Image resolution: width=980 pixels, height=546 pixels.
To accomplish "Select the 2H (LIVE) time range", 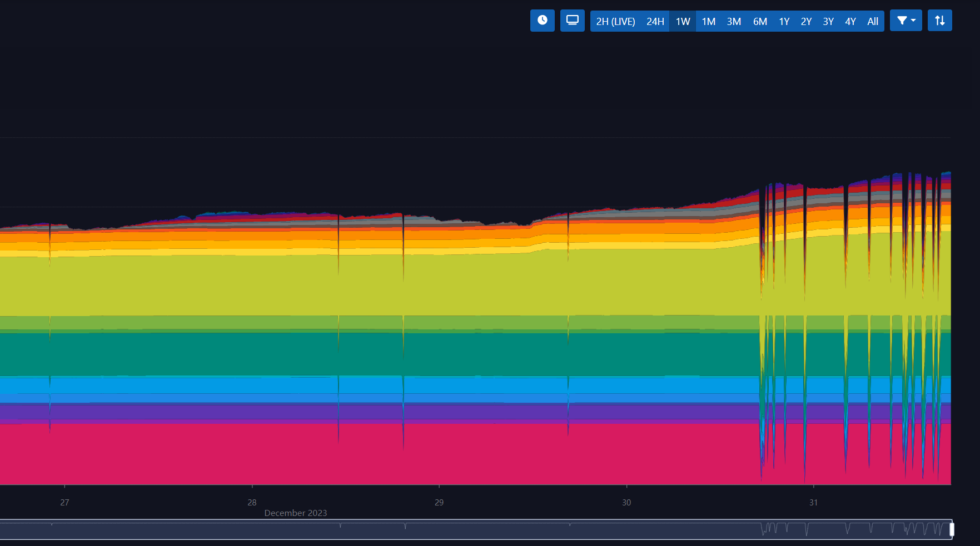I will [615, 22].
